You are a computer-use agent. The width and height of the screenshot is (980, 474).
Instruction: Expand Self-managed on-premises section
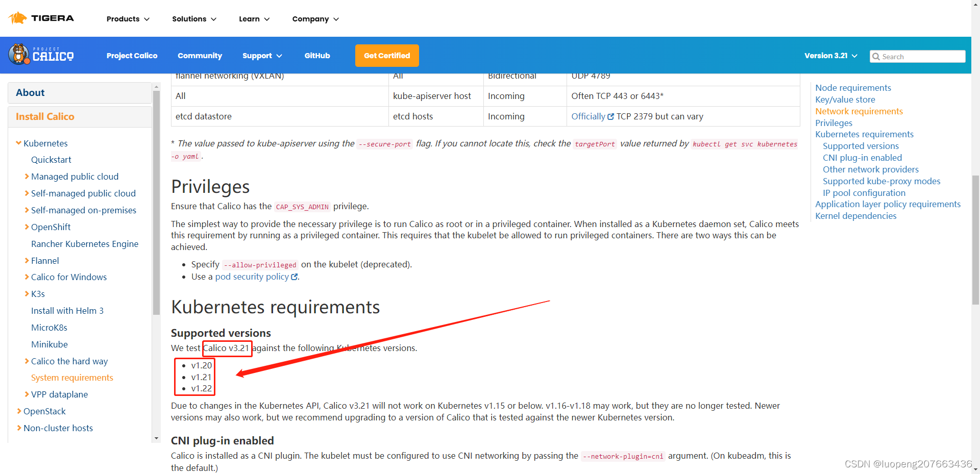point(27,210)
